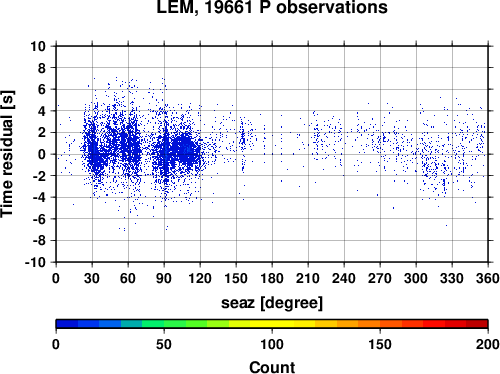The height and width of the screenshot is (374, 500).
Task: Click the orange colorbar segment near 150
Action: pyautogui.click(x=380, y=324)
